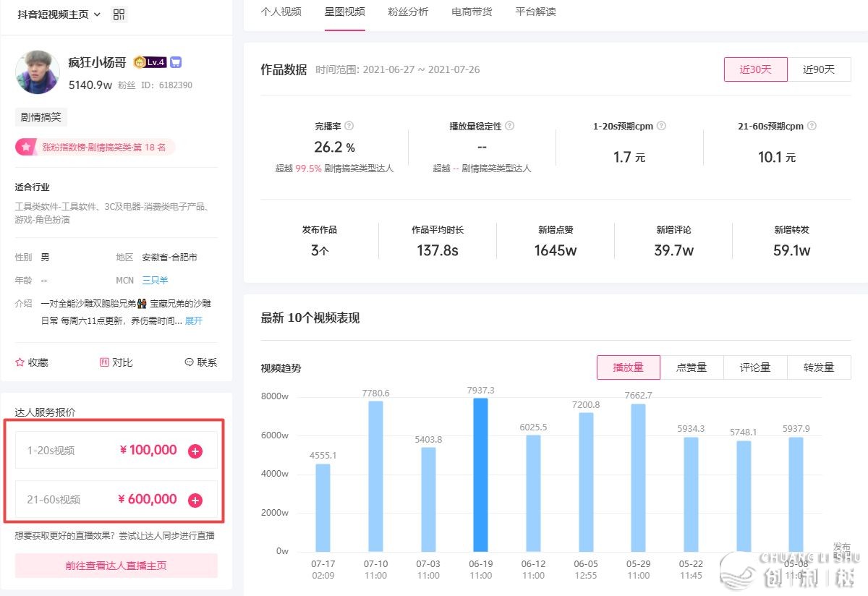The image size is (868, 596).
Task: Show 评论量 in the video trend chart
Action: pyautogui.click(x=755, y=367)
